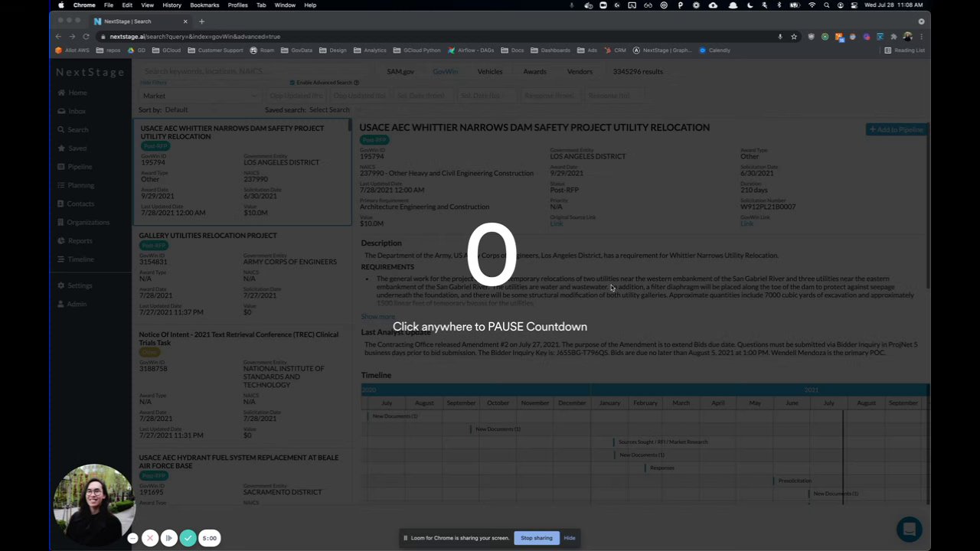Open the chat widget bubble
980x551 pixels.
pyautogui.click(x=910, y=529)
